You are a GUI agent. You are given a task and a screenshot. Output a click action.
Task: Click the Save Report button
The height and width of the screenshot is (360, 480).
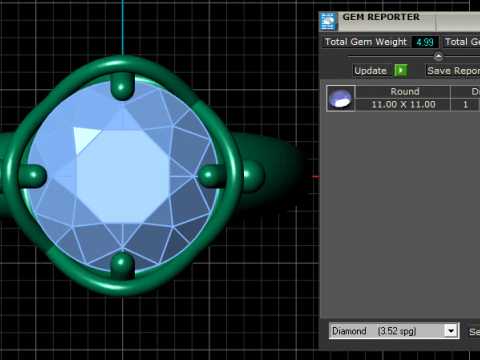[453, 70]
